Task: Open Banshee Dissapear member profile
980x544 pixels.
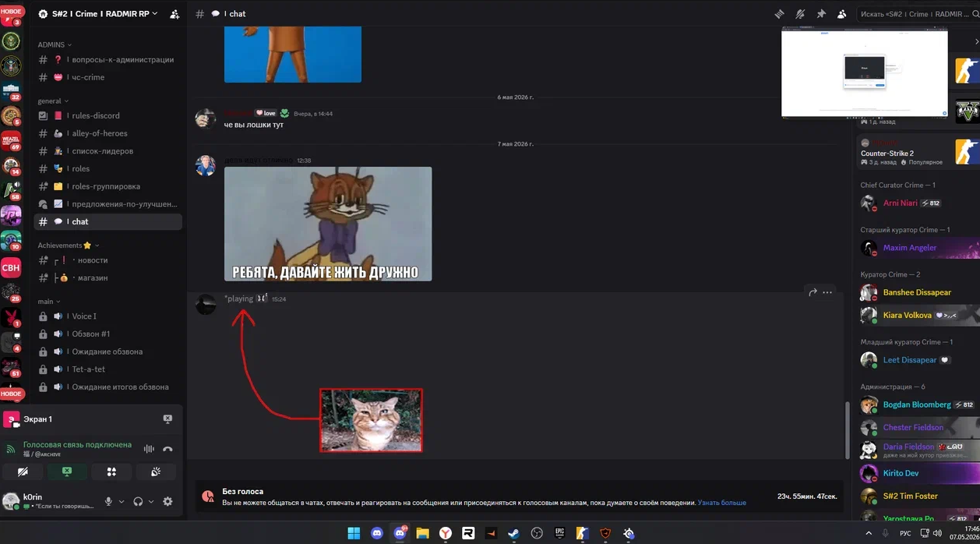Action: click(x=918, y=292)
